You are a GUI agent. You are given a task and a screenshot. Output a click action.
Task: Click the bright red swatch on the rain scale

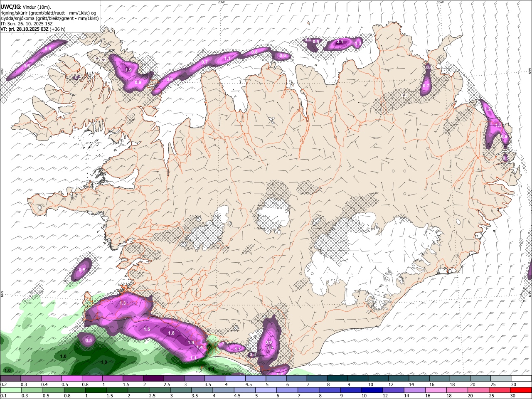click(x=521, y=390)
